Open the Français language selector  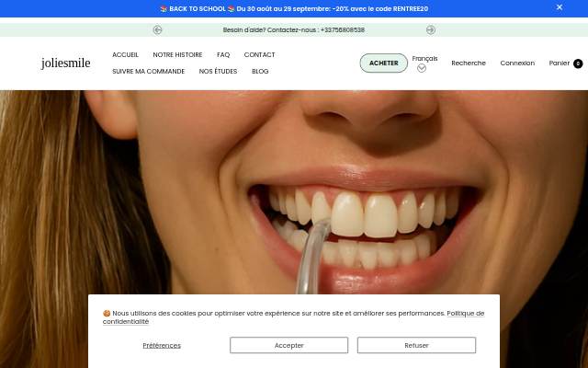[x=424, y=59]
